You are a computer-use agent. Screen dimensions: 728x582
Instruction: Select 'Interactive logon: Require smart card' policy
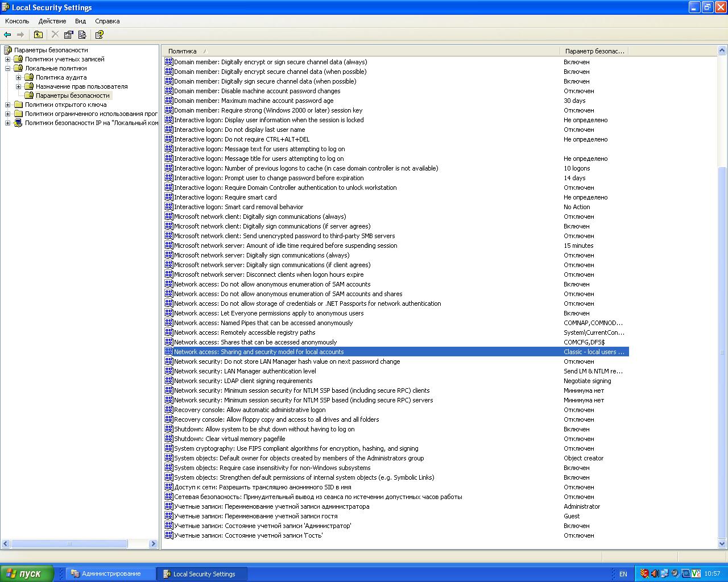225,197
